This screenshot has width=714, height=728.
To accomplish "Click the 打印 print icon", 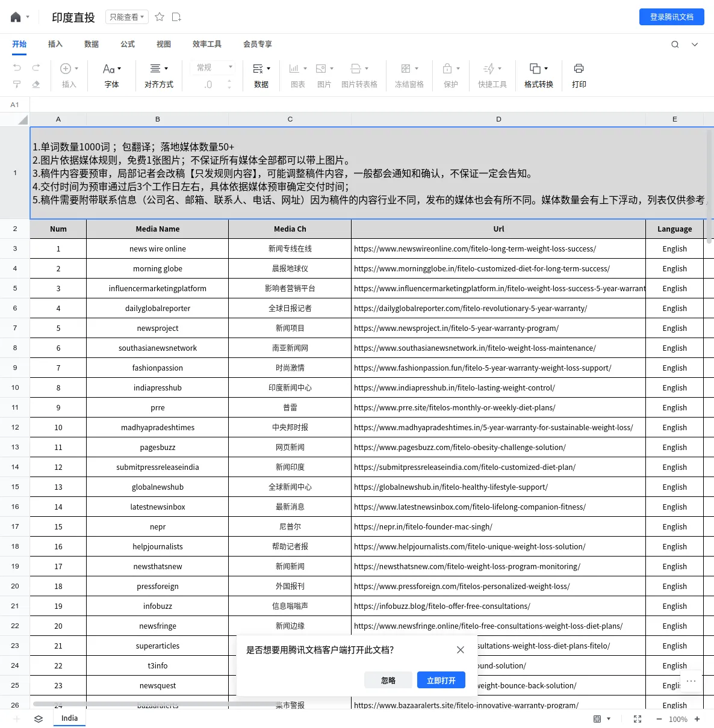I will [x=579, y=69].
